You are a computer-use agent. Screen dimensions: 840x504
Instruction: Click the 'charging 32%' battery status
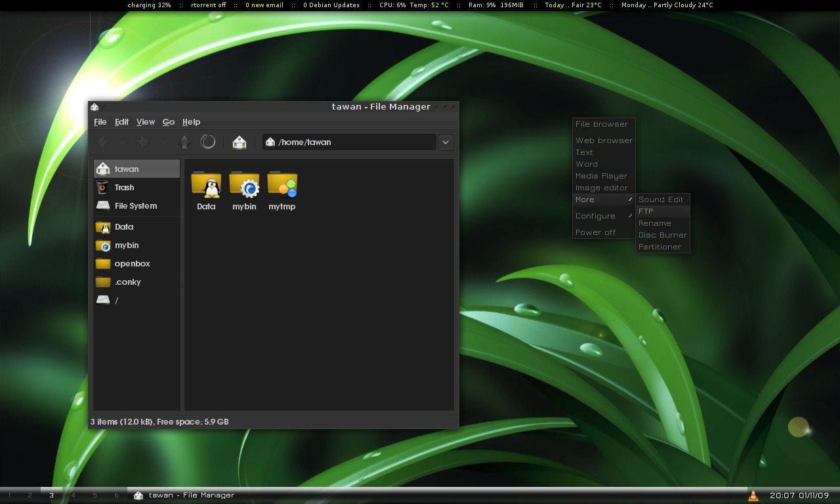pyautogui.click(x=149, y=5)
